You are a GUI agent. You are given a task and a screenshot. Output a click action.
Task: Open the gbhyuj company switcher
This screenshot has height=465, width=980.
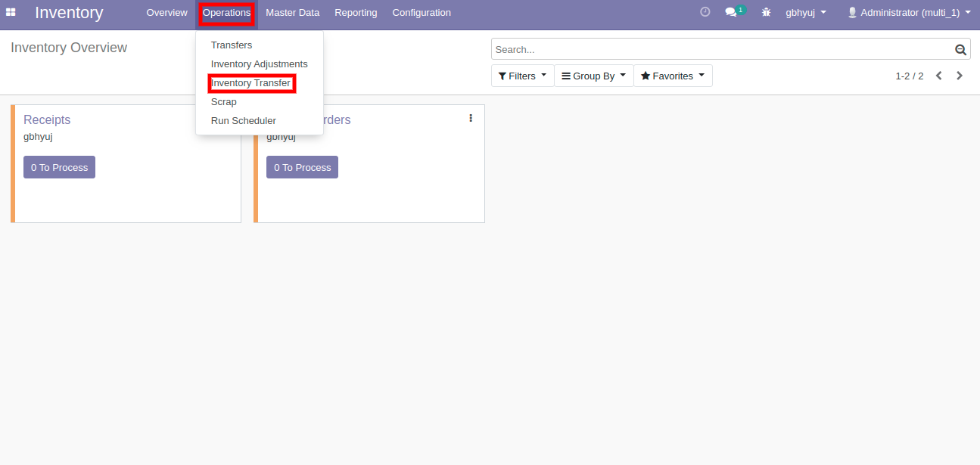pyautogui.click(x=805, y=12)
